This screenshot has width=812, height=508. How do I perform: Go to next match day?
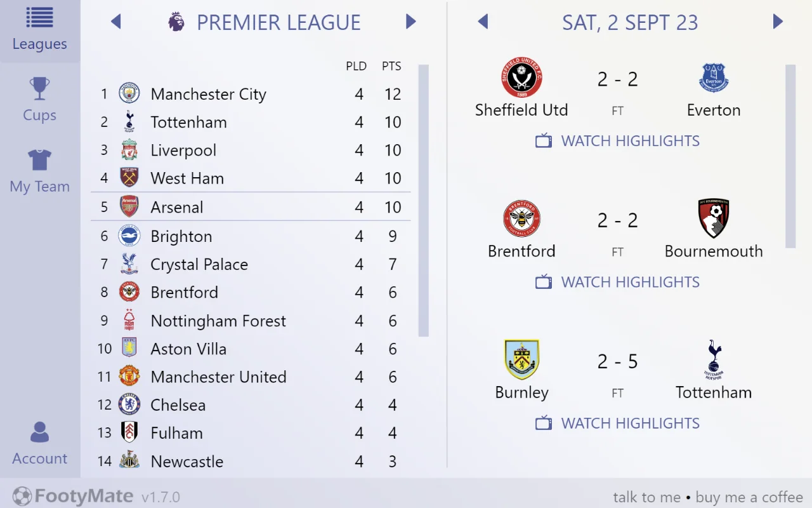pyautogui.click(x=778, y=22)
